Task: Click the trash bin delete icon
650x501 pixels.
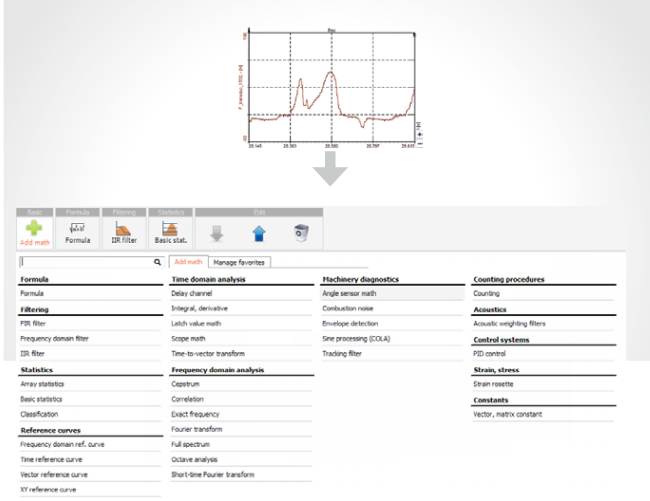Action: [301, 233]
